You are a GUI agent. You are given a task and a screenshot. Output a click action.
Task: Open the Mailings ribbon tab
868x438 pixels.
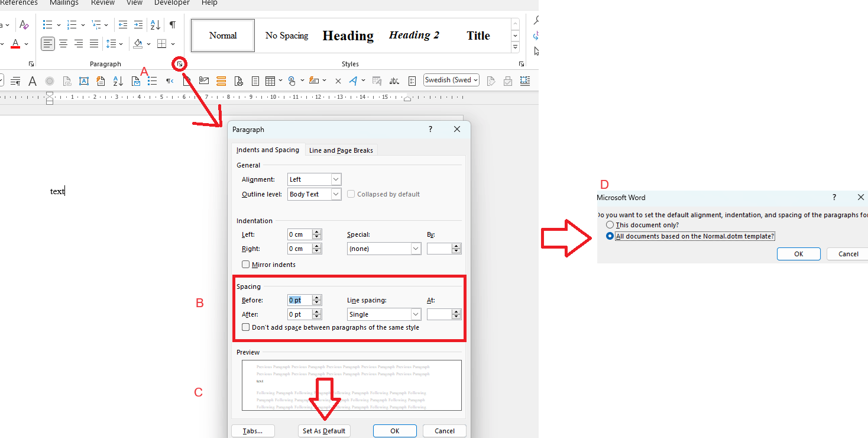(x=64, y=3)
